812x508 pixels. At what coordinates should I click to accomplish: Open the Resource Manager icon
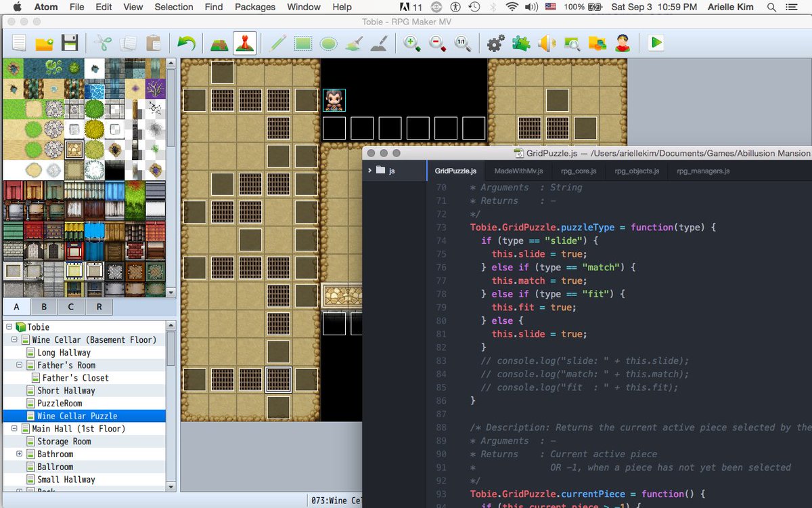[597, 43]
